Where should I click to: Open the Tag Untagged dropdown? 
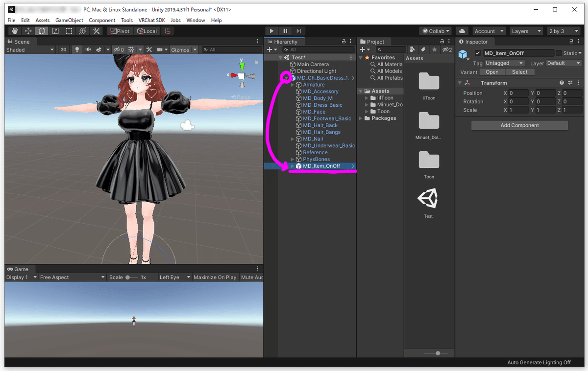[504, 63]
